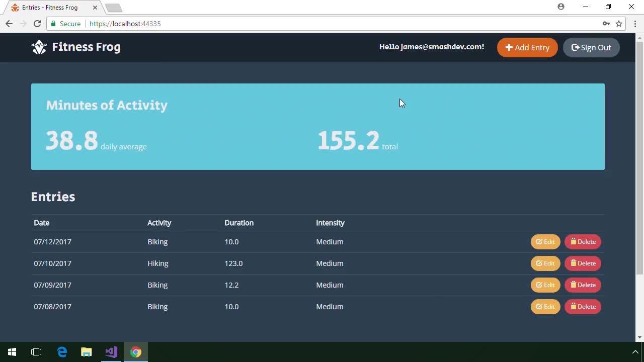
Task: Launch Visual Studio from the taskbar
Action: (x=111, y=352)
